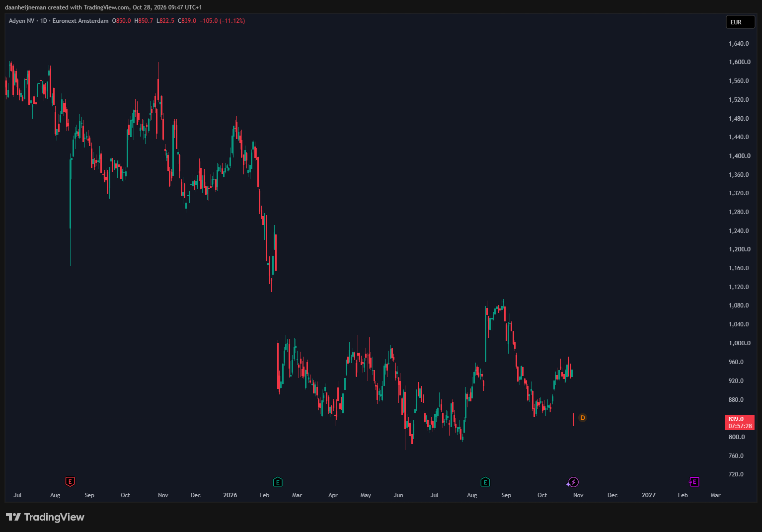Image resolution: width=762 pixels, height=532 pixels.
Task: Click the low value L822.5
Action: pyautogui.click(x=165, y=21)
